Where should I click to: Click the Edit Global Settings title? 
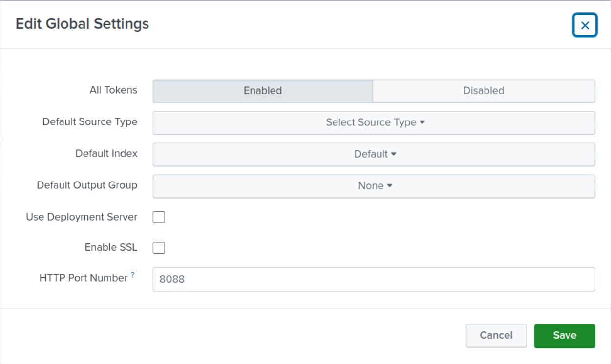82,24
